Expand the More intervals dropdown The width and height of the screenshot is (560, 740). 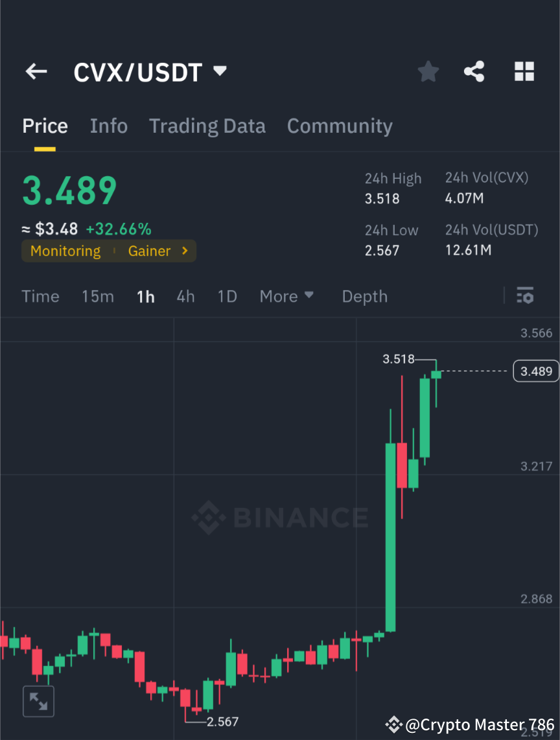tap(286, 296)
